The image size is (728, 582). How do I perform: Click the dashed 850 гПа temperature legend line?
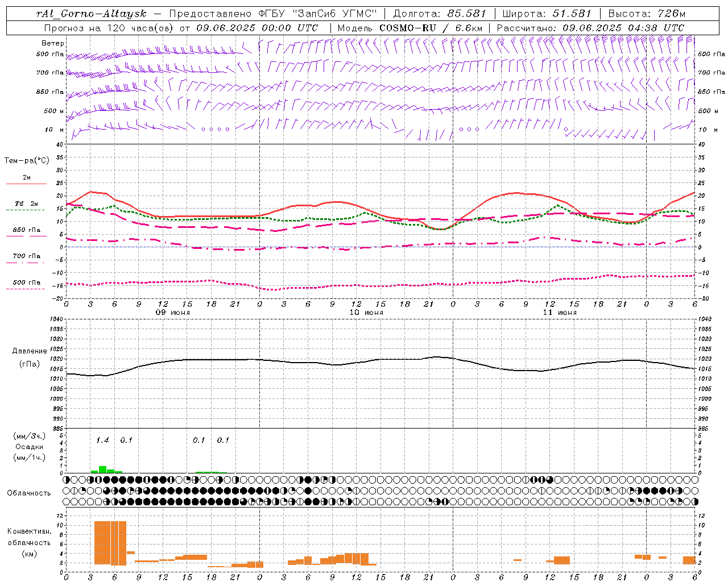point(26,236)
